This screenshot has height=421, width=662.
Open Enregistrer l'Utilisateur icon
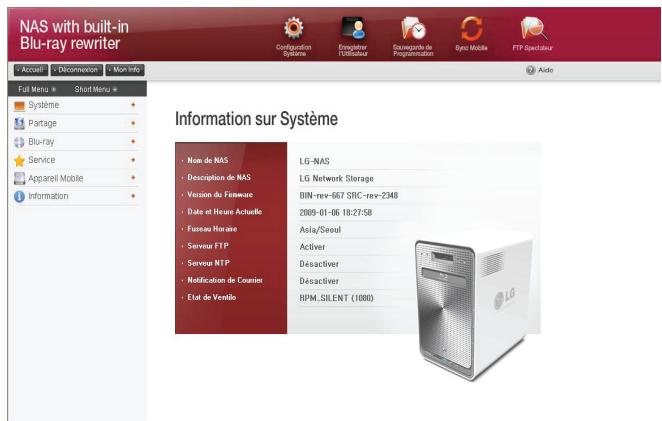[353, 28]
